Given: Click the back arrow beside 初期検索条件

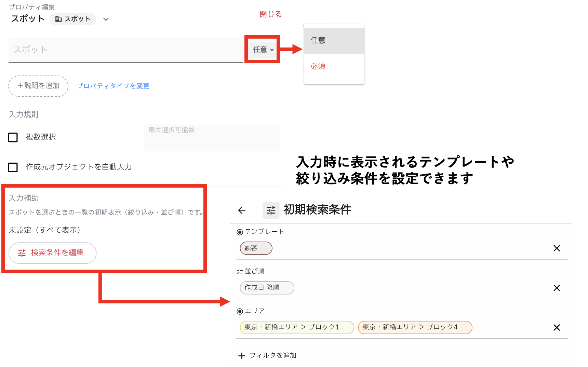Looking at the screenshot, I should click(242, 210).
